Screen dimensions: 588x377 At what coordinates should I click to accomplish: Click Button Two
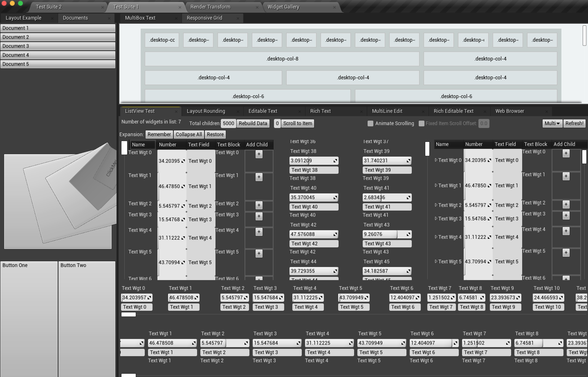87,319
